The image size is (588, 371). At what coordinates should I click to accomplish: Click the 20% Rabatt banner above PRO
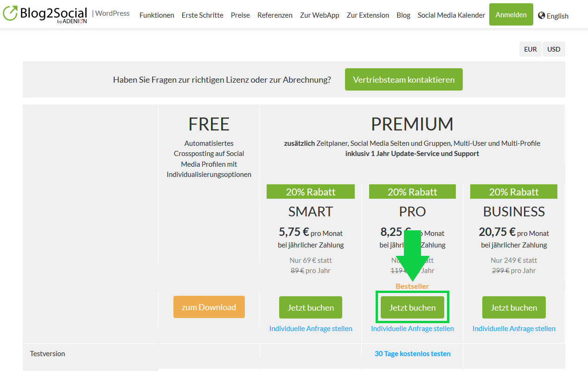(x=412, y=192)
